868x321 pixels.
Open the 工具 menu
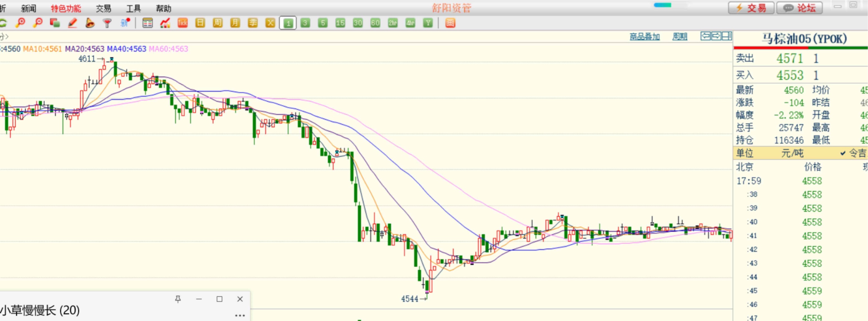[x=133, y=8]
